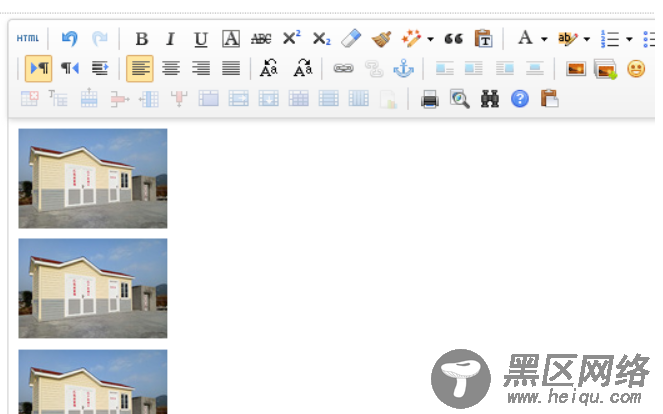
Task: Set text direction right-to-left
Action: click(x=70, y=68)
